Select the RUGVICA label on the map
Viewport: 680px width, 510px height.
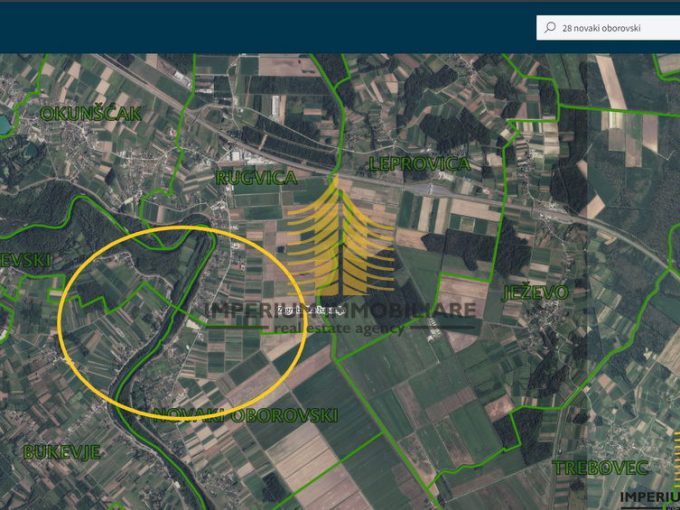(x=256, y=177)
